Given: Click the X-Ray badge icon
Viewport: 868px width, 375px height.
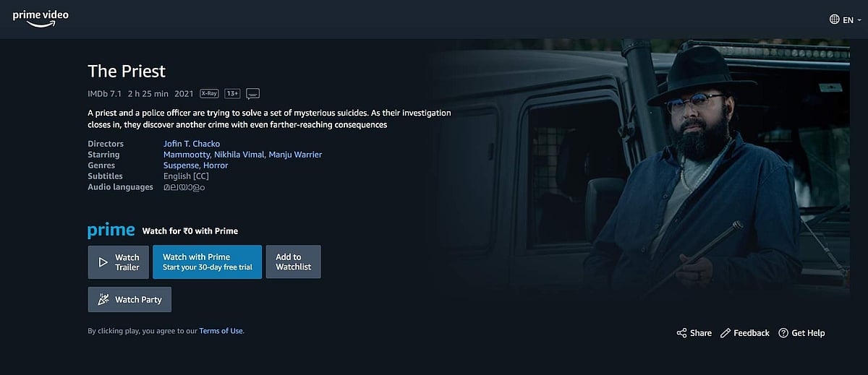Looking at the screenshot, I should point(209,93).
